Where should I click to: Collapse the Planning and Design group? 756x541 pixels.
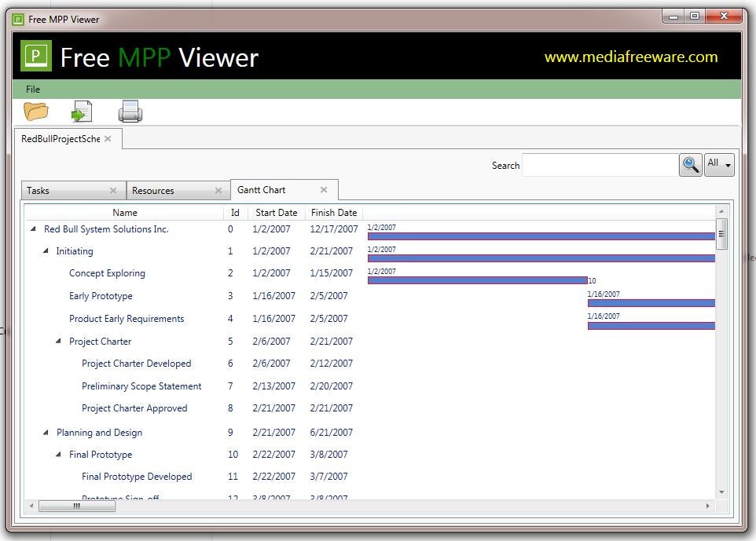coord(46,432)
